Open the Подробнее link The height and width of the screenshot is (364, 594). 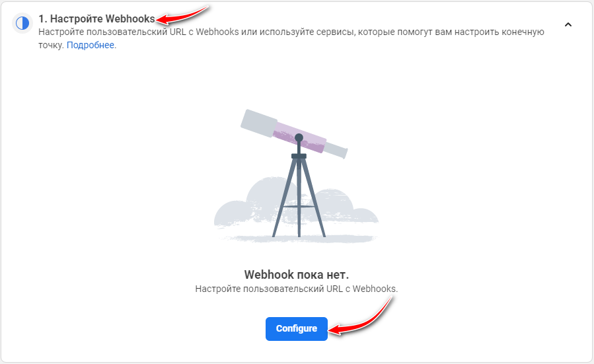[91, 45]
